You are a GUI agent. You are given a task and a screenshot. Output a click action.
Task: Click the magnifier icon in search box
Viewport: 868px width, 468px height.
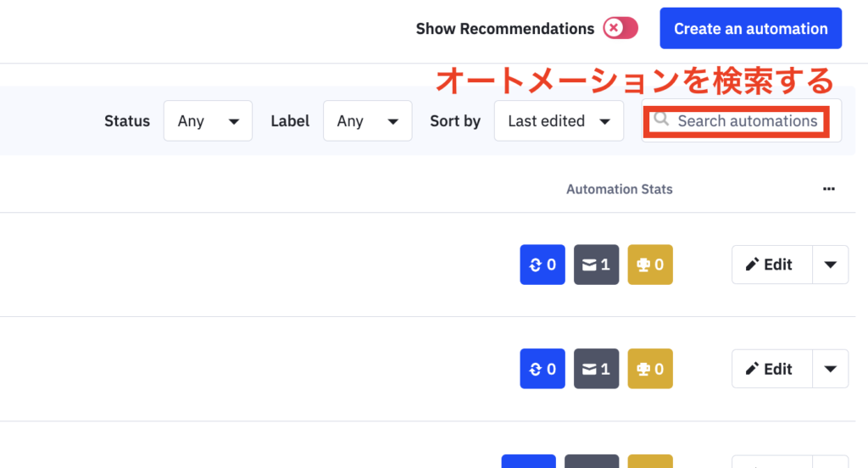pos(661,120)
